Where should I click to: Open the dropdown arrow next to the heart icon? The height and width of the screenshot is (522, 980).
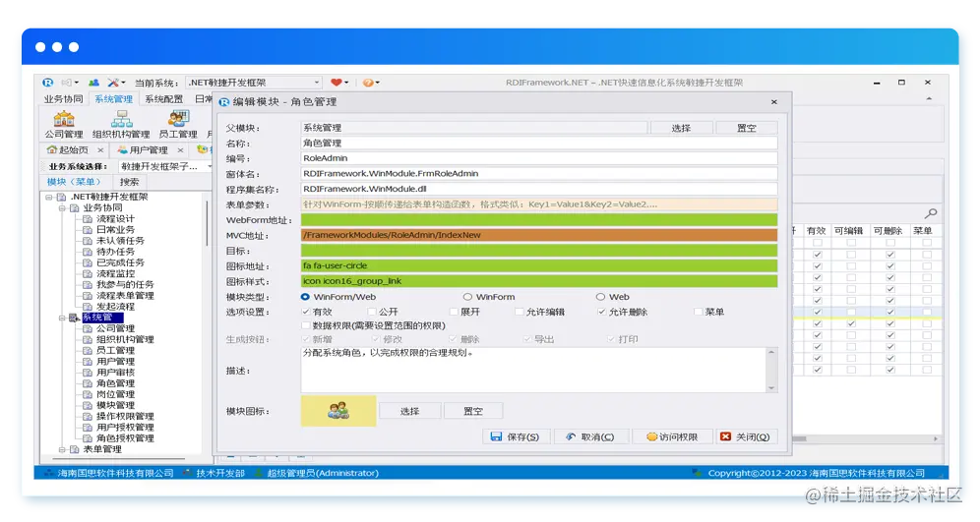(x=346, y=83)
